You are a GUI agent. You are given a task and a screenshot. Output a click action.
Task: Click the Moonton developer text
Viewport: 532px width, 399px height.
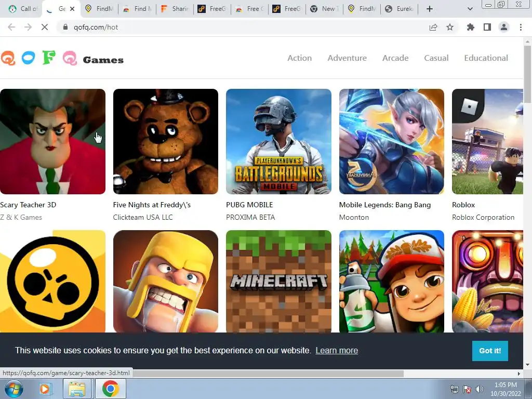coord(354,218)
